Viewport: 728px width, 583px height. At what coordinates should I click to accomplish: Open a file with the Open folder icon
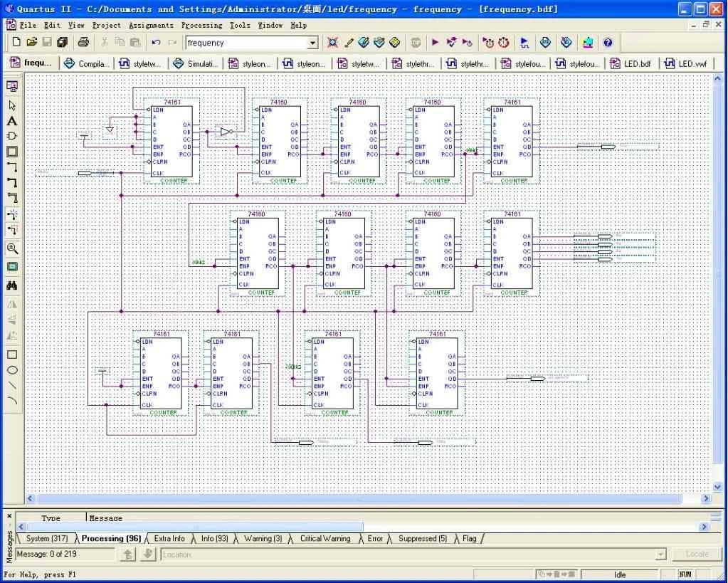[x=31, y=42]
